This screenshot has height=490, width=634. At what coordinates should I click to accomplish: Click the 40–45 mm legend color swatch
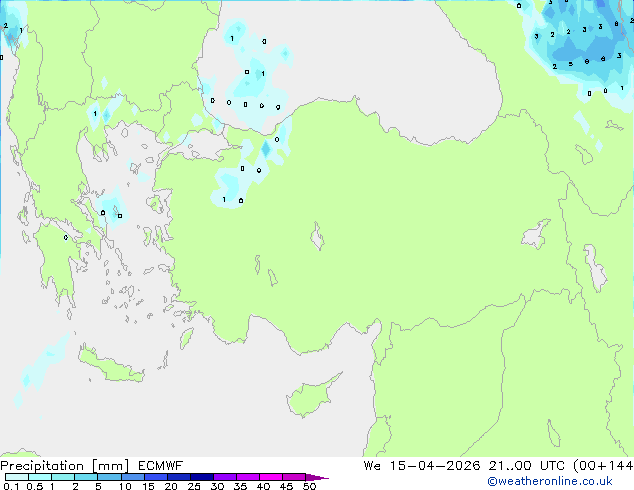(x=271, y=477)
